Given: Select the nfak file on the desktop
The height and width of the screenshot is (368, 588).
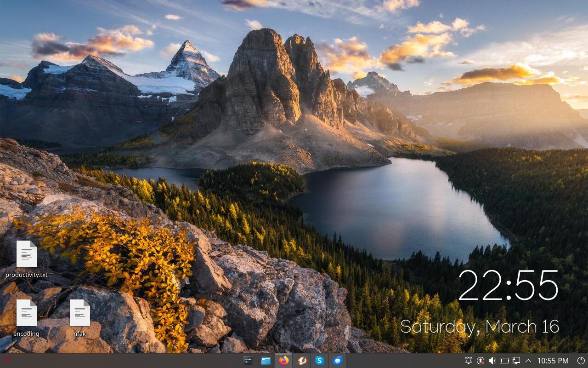Looking at the screenshot, I should click(79, 318).
